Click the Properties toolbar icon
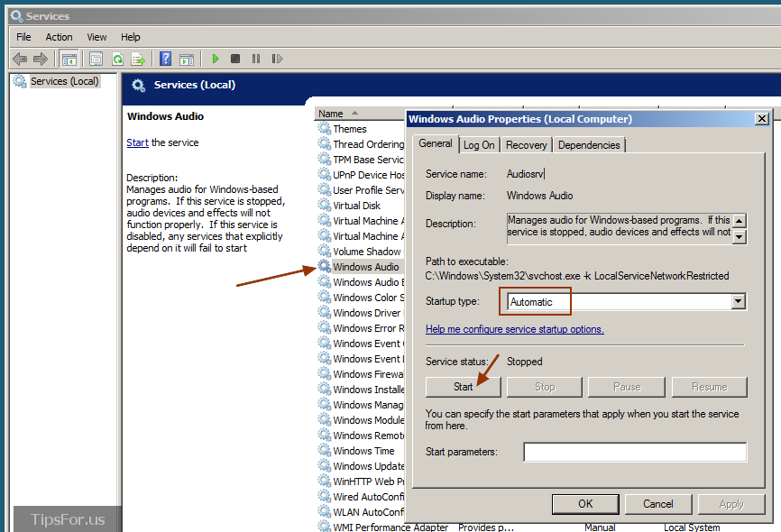Image resolution: width=781 pixels, height=532 pixels. click(96, 59)
